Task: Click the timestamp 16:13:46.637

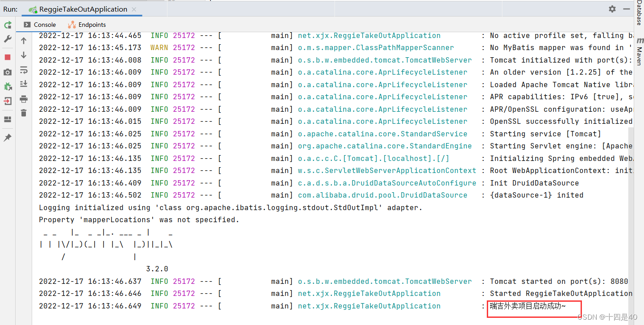Action: point(115,282)
